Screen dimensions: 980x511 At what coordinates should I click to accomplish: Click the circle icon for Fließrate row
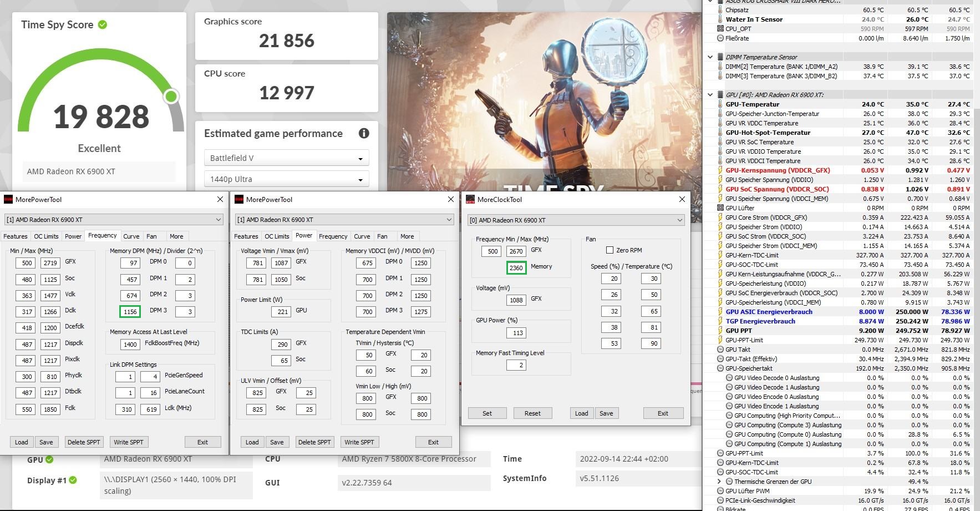click(x=720, y=38)
